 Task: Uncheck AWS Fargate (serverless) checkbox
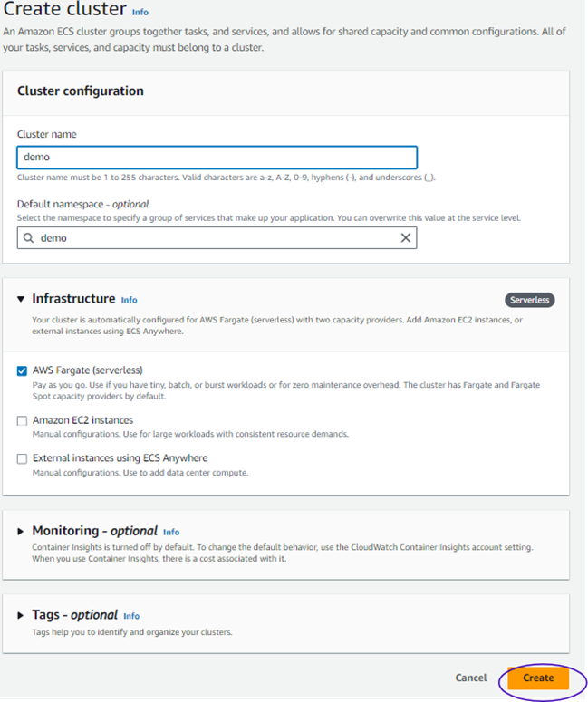[22, 370]
